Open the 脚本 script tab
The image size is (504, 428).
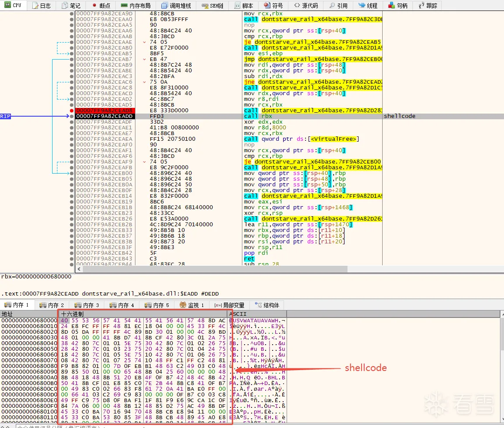click(x=244, y=5)
